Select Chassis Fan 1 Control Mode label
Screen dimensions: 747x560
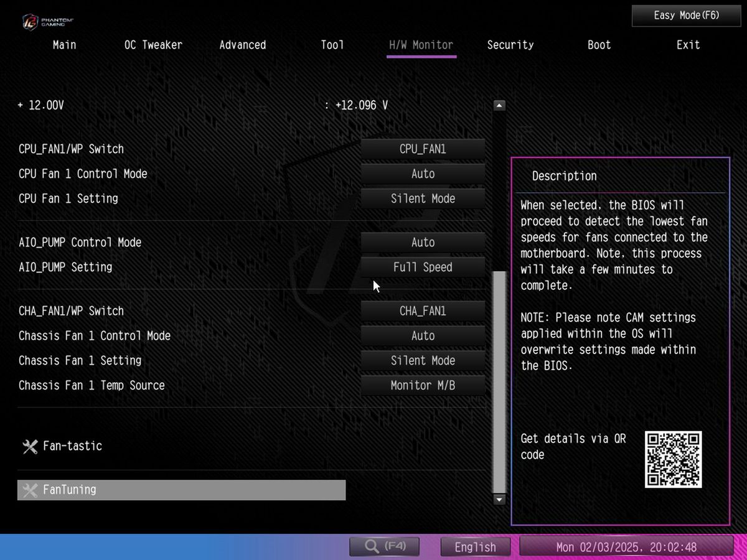click(x=95, y=336)
